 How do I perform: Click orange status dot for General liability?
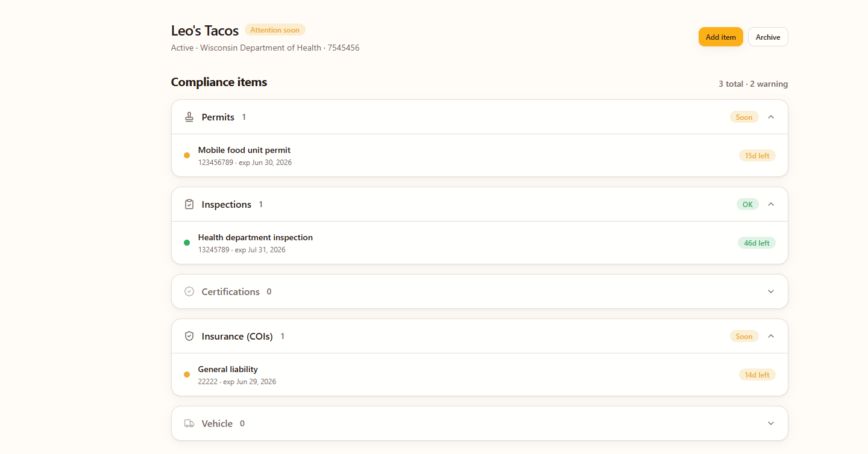[187, 375]
